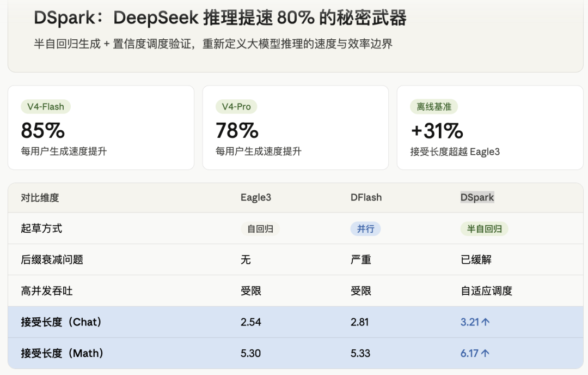Screen dimensions: 588x375
Task: Click the 自适应调度 cell
Action: (x=486, y=291)
